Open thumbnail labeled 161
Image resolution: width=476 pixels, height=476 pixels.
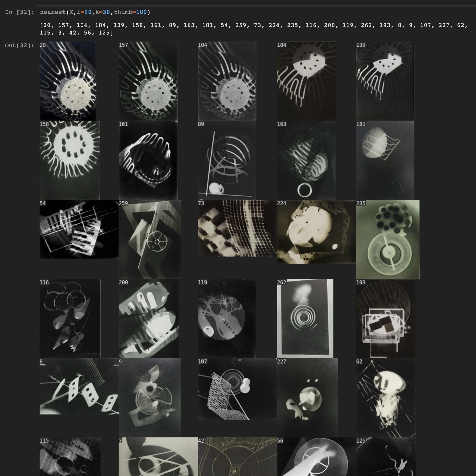coord(148,160)
